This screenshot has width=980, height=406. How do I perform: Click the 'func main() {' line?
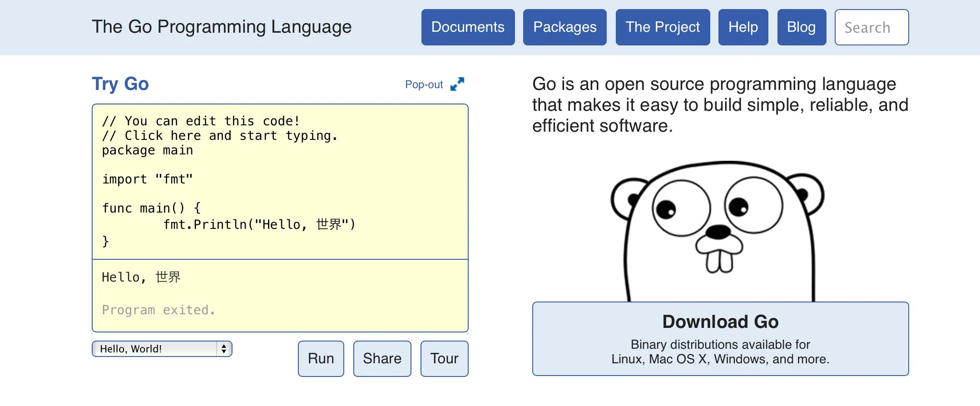(x=151, y=208)
